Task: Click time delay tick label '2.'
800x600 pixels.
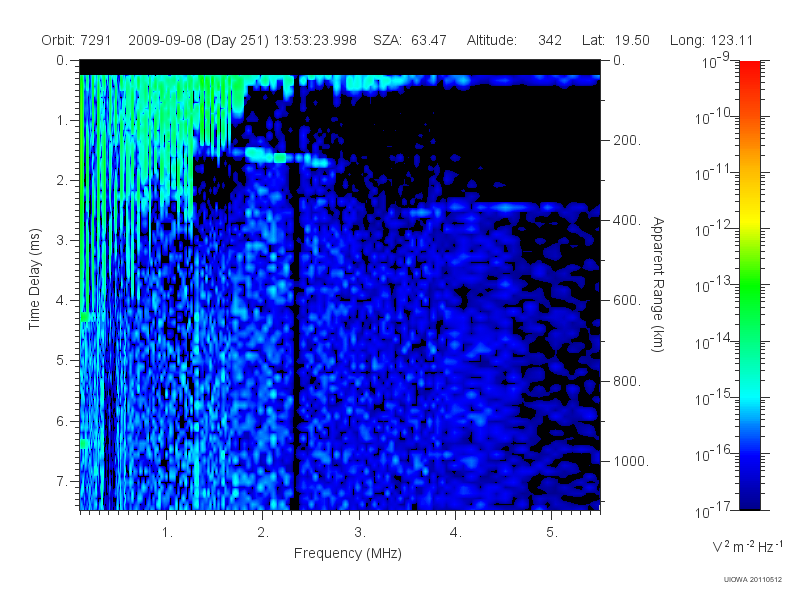Action: pyautogui.click(x=62, y=181)
